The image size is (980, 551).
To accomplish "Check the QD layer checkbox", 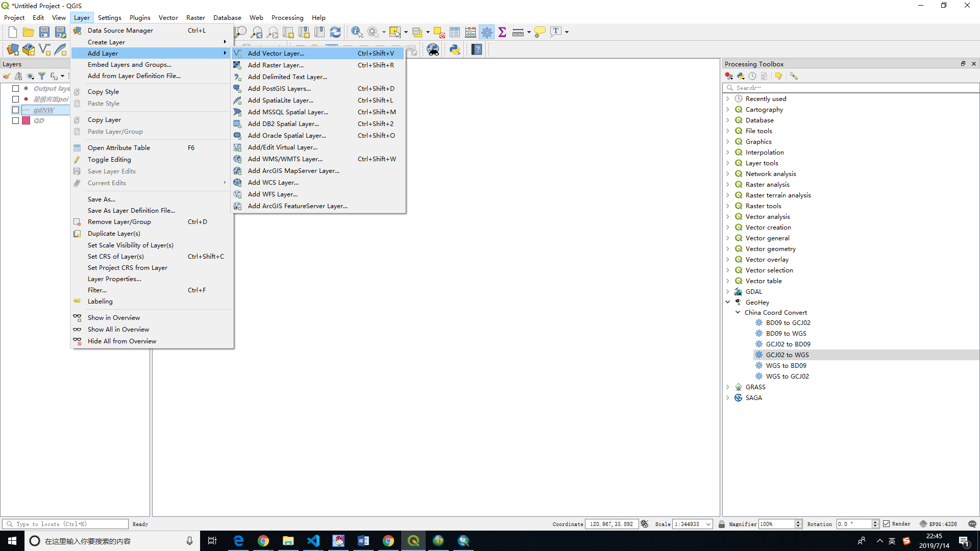I will tap(16, 120).
